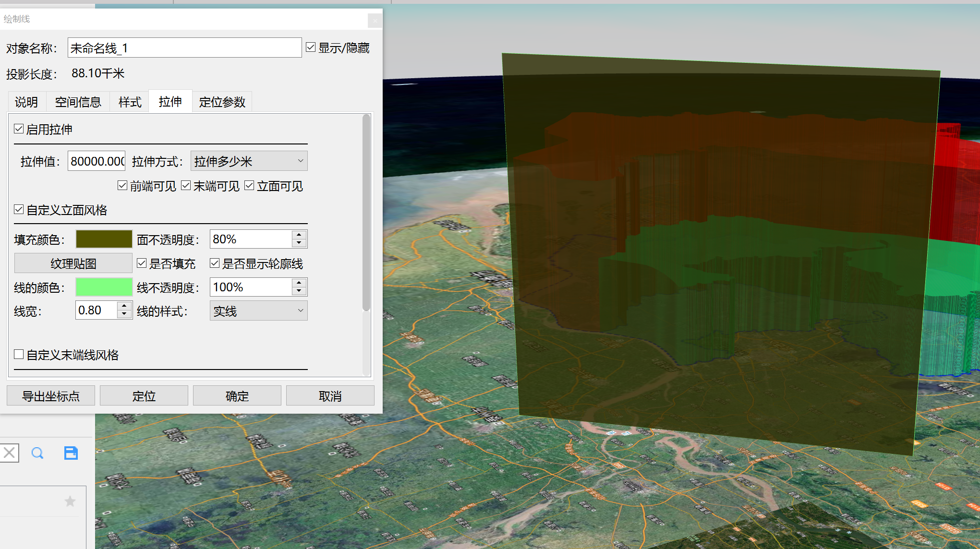
Task: Open 拉伸方式 dropdown list
Action: click(249, 161)
